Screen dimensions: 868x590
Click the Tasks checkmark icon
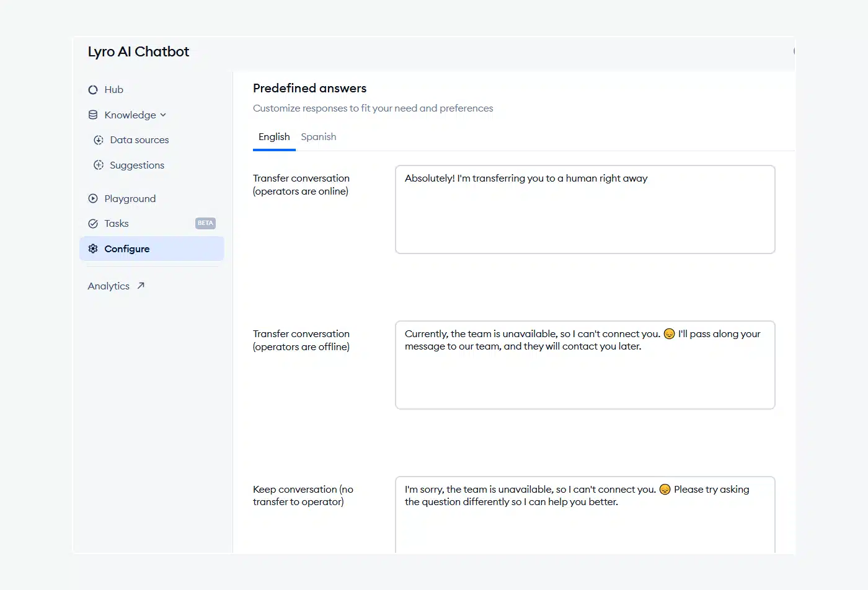[x=93, y=224]
